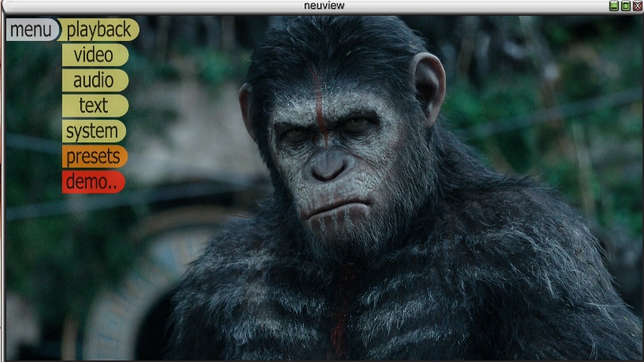Open the video menu
This screenshot has width=644, height=362.
[95, 55]
